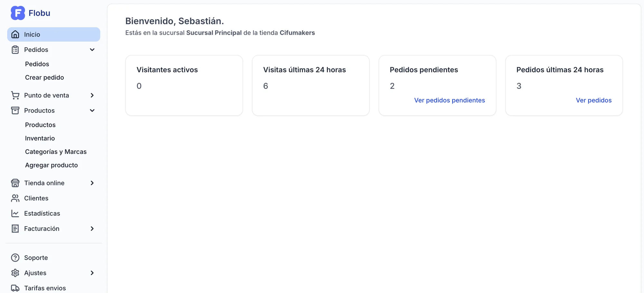The height and width of the screenshot is (293, 644).
Task: Open the Crear pedido menu item
Action: (44, 77)
